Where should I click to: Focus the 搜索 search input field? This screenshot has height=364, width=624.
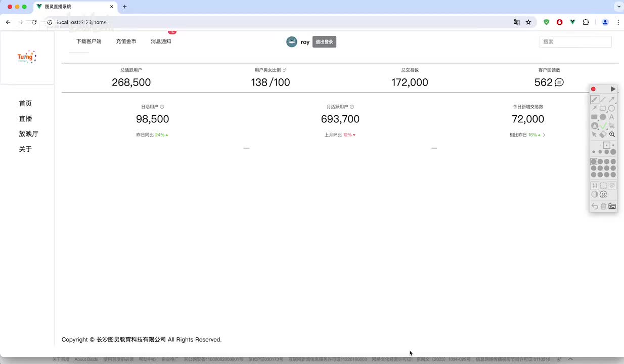click(x=575, y=42)
